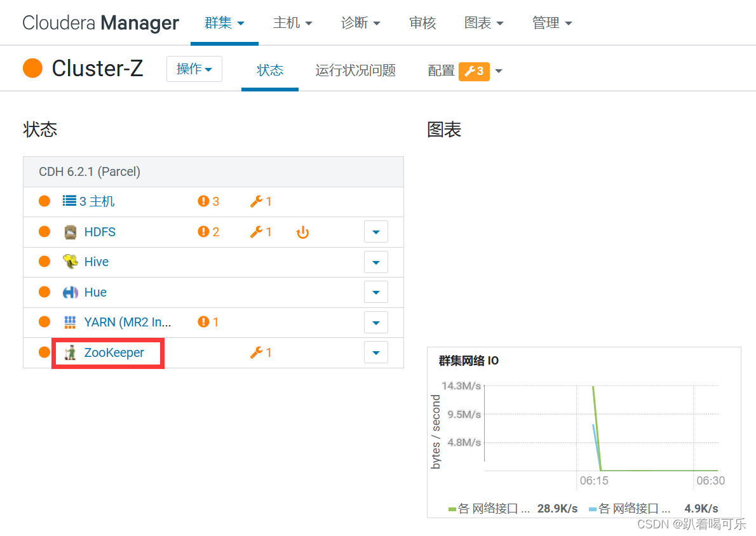View HDFS configuration issue wrench
This screenshot has width=756, height=536.
(x=261, y=232)
